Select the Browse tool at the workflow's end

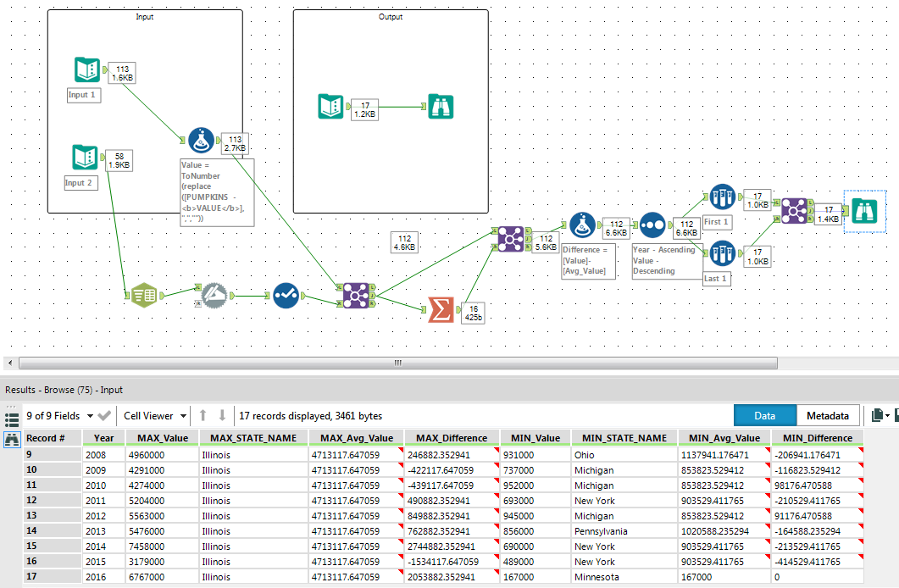(864, 210)
